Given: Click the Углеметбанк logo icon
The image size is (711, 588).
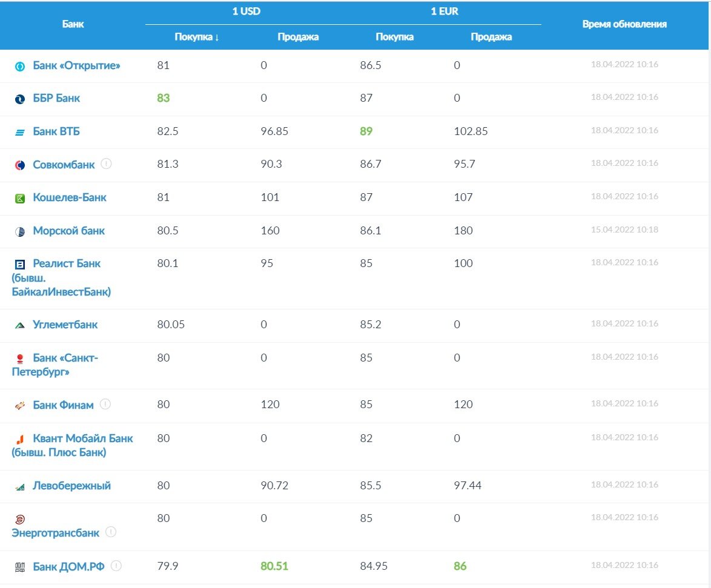Looking at the screenshot, I should point(20,325).
